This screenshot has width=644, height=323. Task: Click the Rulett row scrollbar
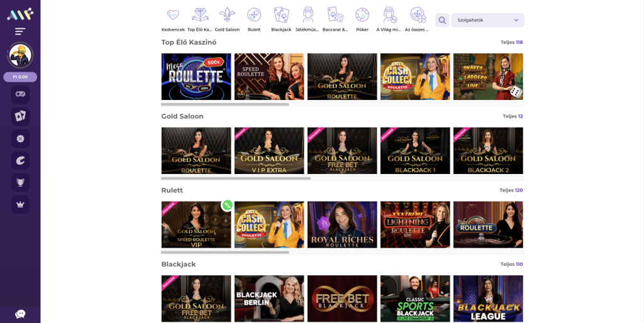(x=225, y=252)
